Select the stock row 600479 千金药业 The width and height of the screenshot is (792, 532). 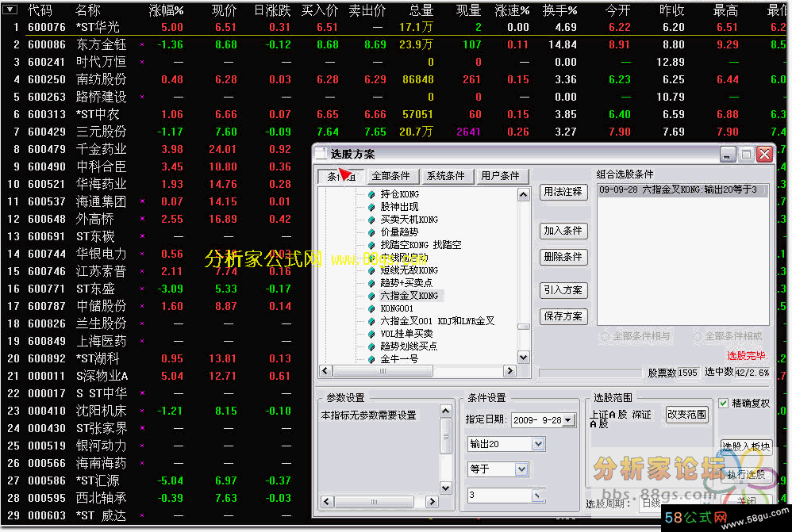tap(156, 149)
